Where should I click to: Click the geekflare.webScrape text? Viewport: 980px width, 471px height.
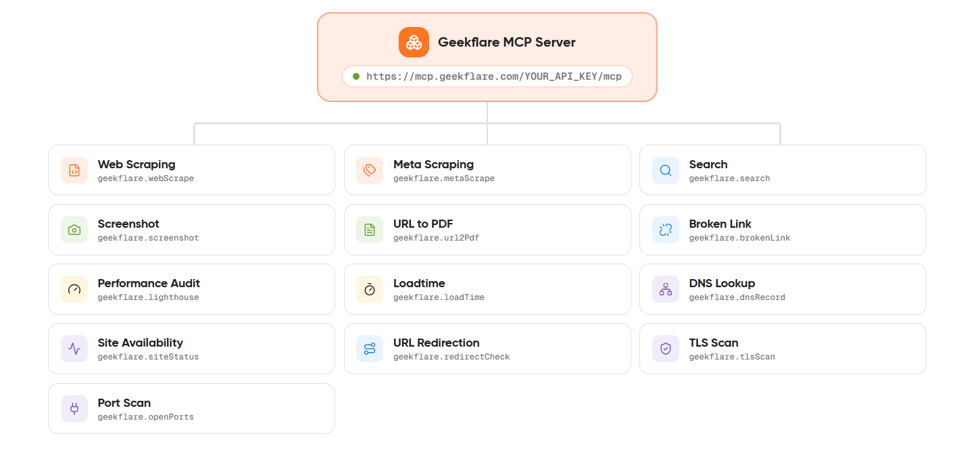(146, 178)
